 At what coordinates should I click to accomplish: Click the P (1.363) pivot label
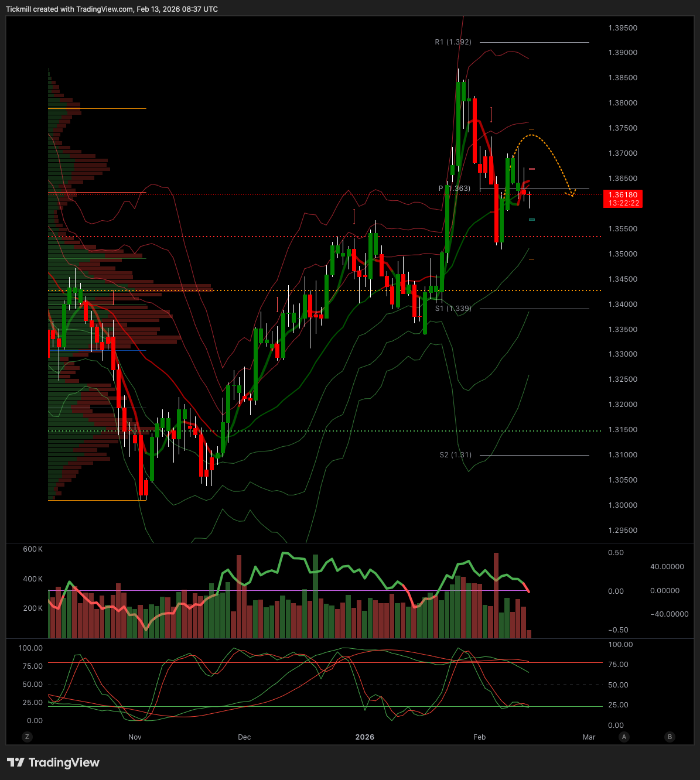coord(455,189)
